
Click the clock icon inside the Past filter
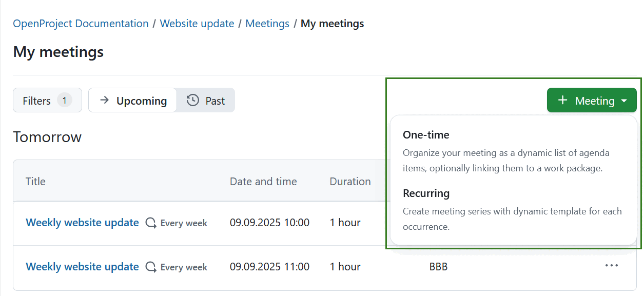click(192, 100)
